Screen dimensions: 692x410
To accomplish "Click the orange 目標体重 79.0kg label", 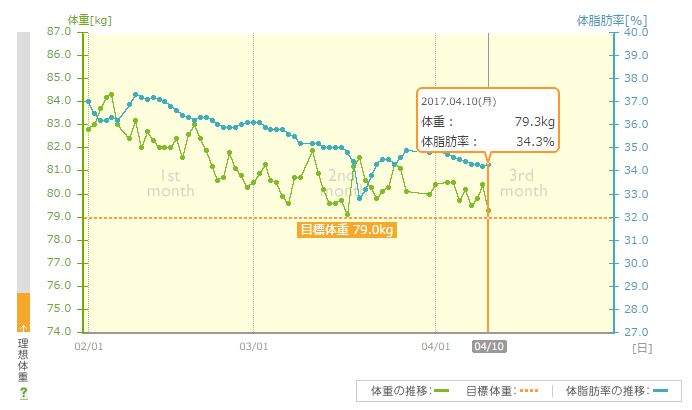I will [348, 230].
